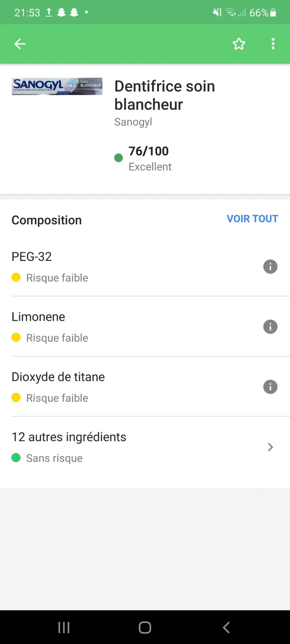Tap the Android navigation back button
Viewport: 290px width, 644px height.
tap(226, 628)
